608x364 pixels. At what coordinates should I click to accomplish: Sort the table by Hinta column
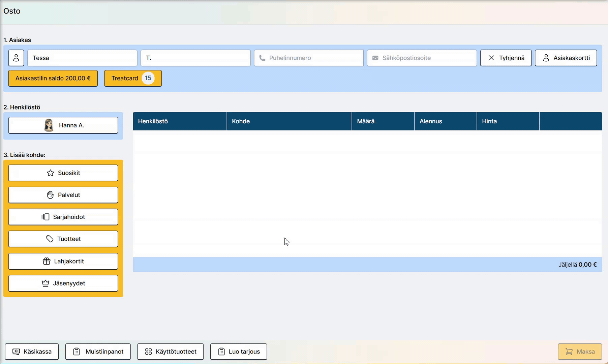coord(489,121)
